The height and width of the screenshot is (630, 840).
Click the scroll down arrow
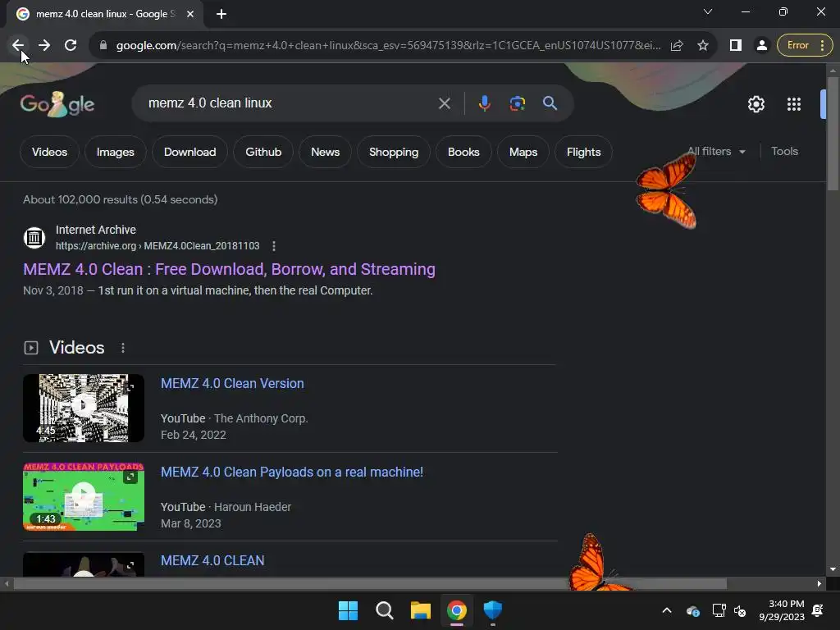[833, 569]
